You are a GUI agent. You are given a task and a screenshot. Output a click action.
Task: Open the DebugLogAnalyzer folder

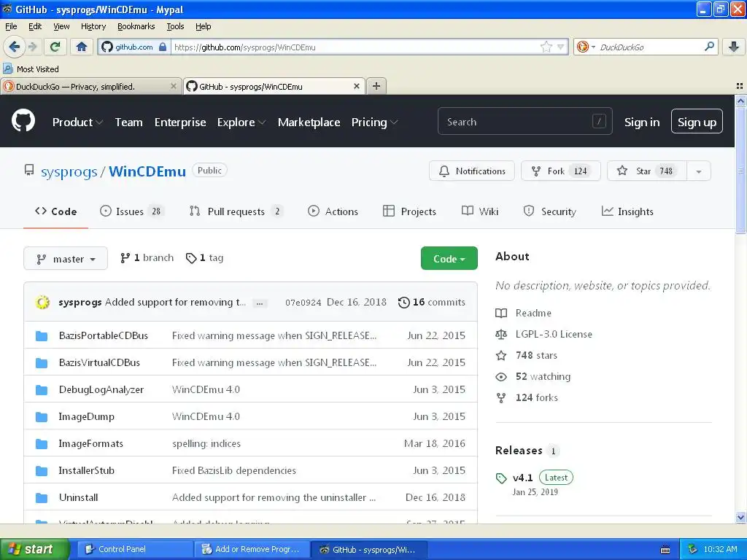coord(101,390)
